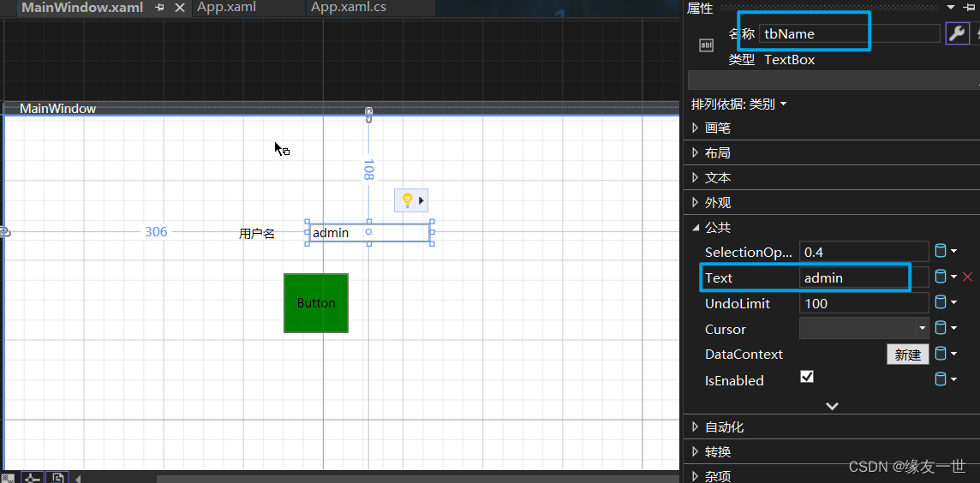
Task: Click the Text property field with admin
Action: click(x=863, y=277)
